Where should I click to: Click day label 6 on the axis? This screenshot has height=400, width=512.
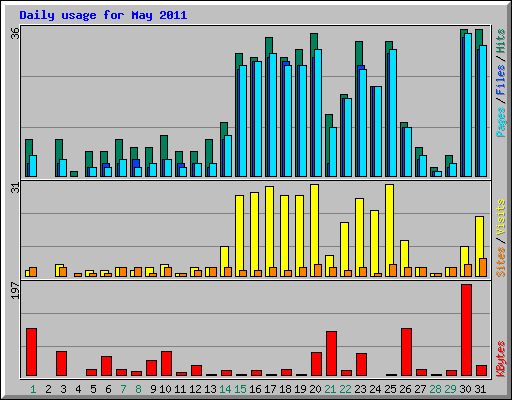point(108,389)
